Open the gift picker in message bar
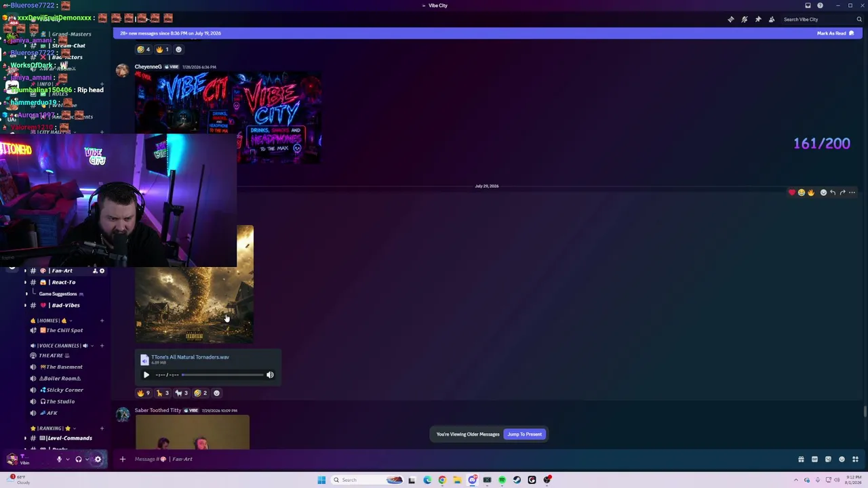Image resolution: width=868 pixels, height=488 pixels. pyautogui.click(x=801, y=460)
